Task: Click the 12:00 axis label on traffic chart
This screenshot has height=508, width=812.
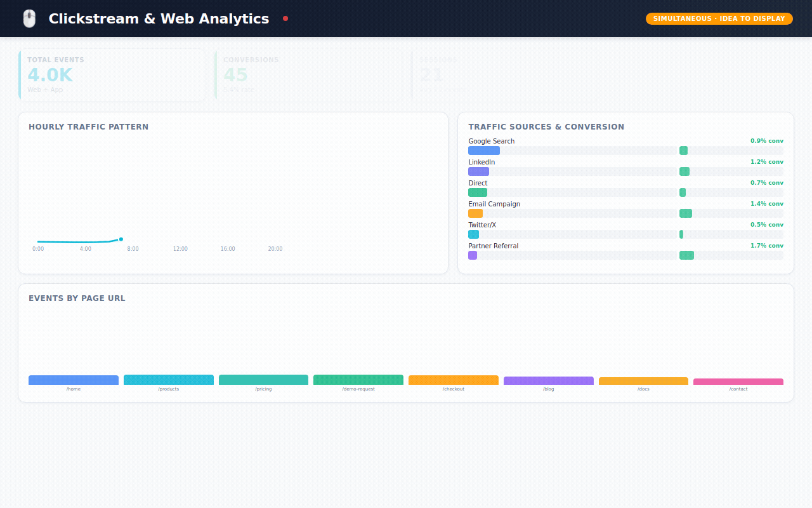Action: pos(180,249)
